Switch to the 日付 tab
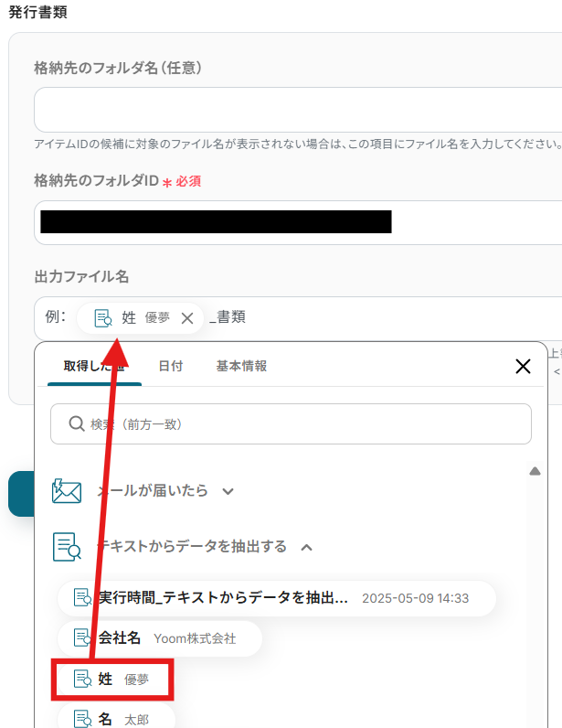 170,367
